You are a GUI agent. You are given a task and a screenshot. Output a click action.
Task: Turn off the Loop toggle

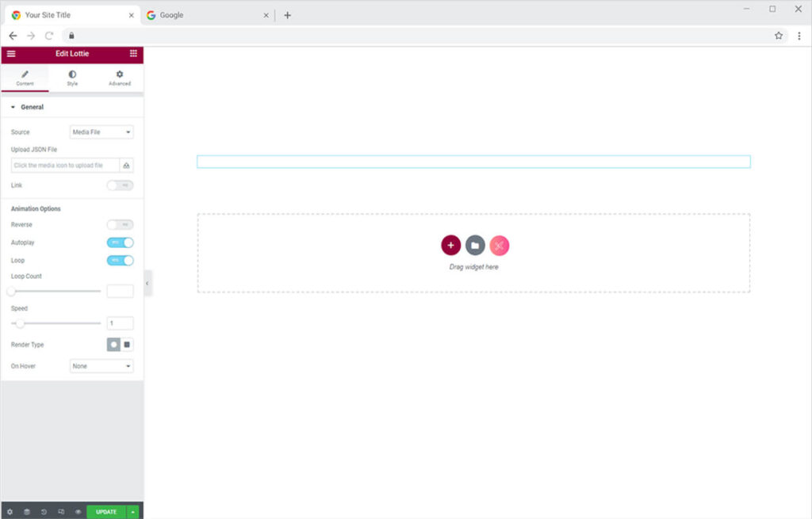coord(120,260)
